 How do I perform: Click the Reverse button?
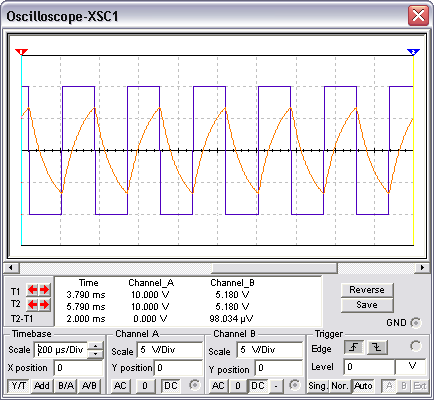click(367, 290)
